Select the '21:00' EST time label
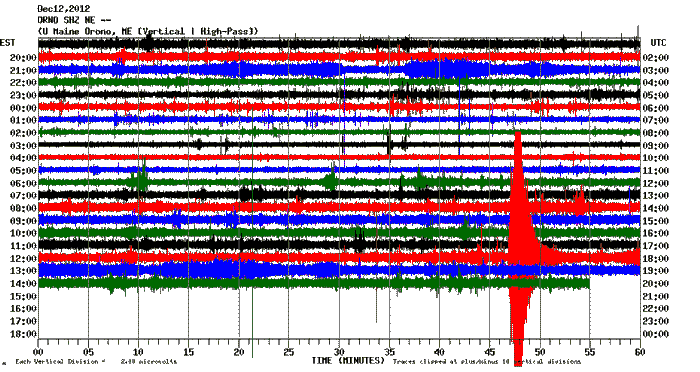This screenshot has width=700, height=372. [x=23, y=70]
